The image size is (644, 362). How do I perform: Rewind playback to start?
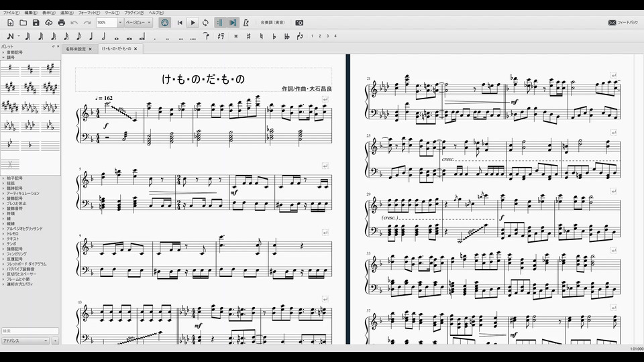180,23
